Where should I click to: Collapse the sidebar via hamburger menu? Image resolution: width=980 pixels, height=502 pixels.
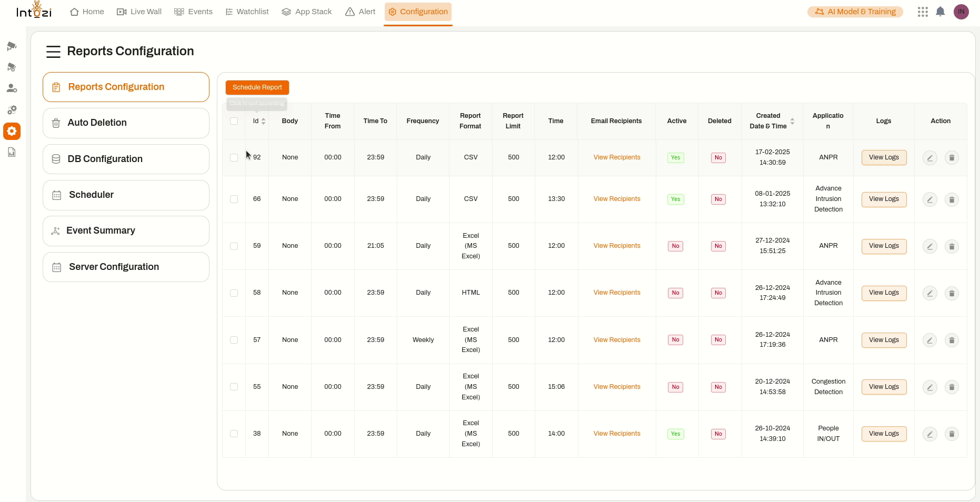[x=53, y=52]
